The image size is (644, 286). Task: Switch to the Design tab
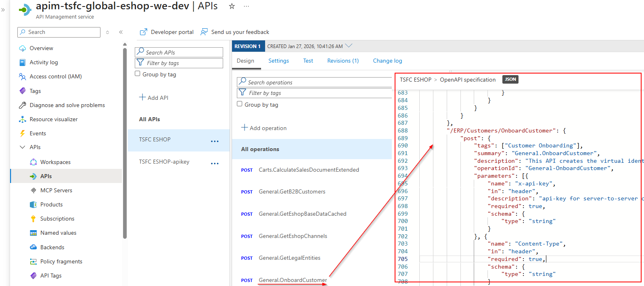click(245, 61)
